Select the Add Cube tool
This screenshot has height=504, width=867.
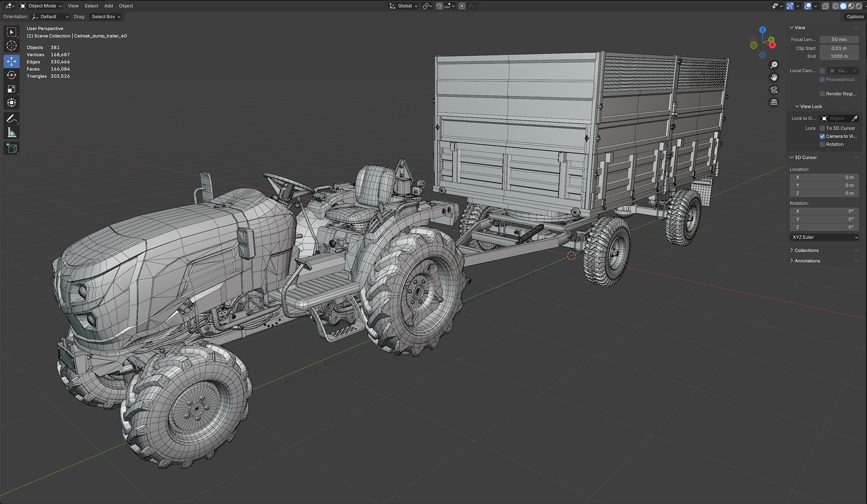tap(12, 149)
